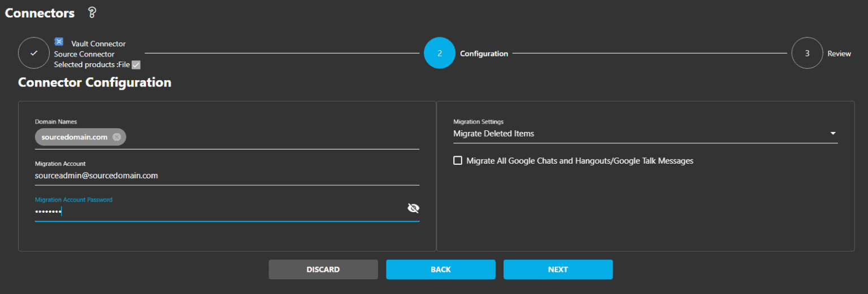Viewport: 868px width, 294px height.
Task: Open the Connectors help question mark icon
Action: (x=93, y=12)
